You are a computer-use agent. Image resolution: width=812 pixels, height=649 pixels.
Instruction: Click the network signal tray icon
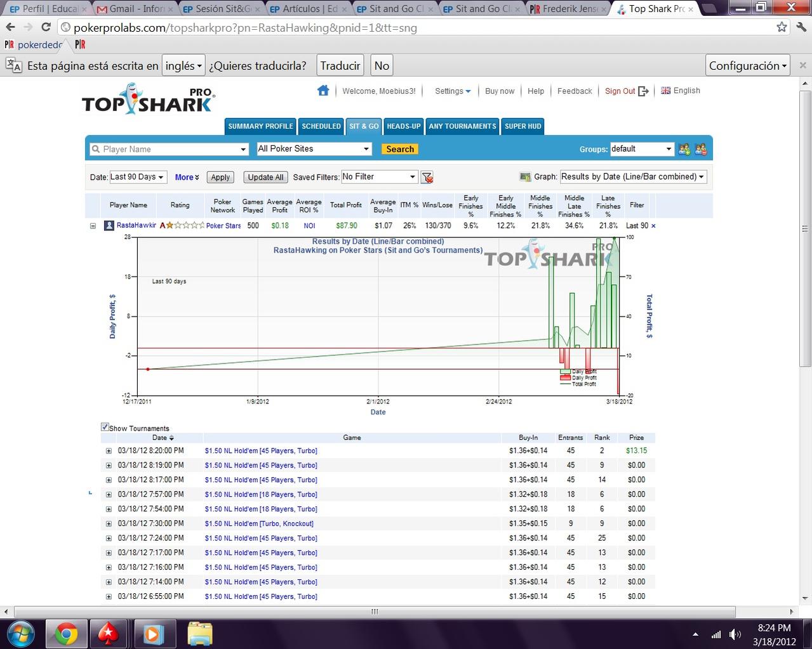716,634
